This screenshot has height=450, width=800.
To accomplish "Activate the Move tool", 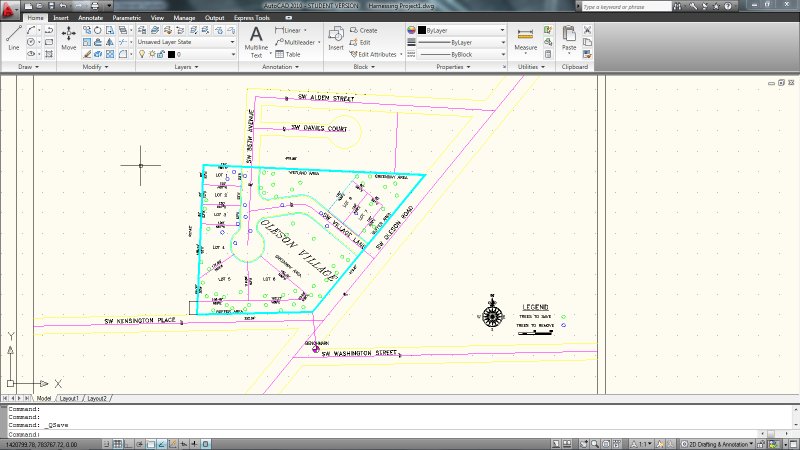I will pos(68,37).
